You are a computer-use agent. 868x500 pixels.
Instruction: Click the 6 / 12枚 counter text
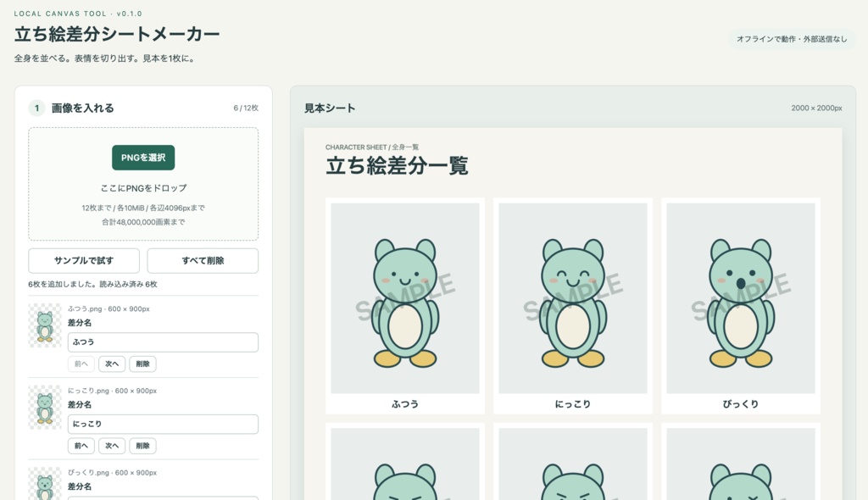[246, 108]
